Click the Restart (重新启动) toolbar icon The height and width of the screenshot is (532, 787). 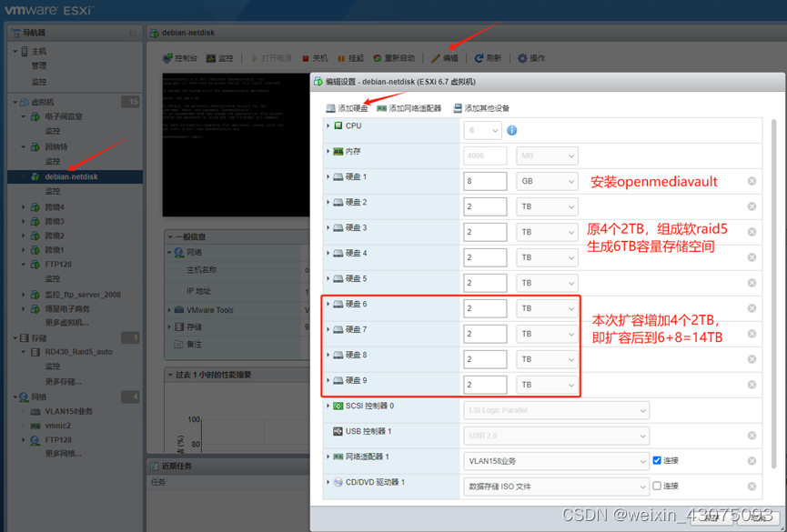pyautogui.click(x=378, y=58)
